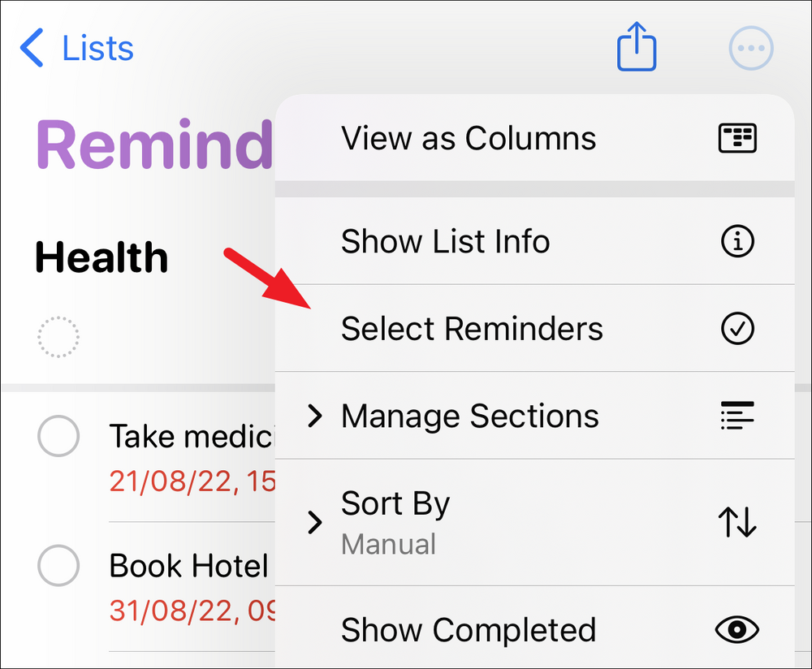This screenshot has height=669, width=812.
Task: Open the ellipsis options menu
Action: point(749,47)
